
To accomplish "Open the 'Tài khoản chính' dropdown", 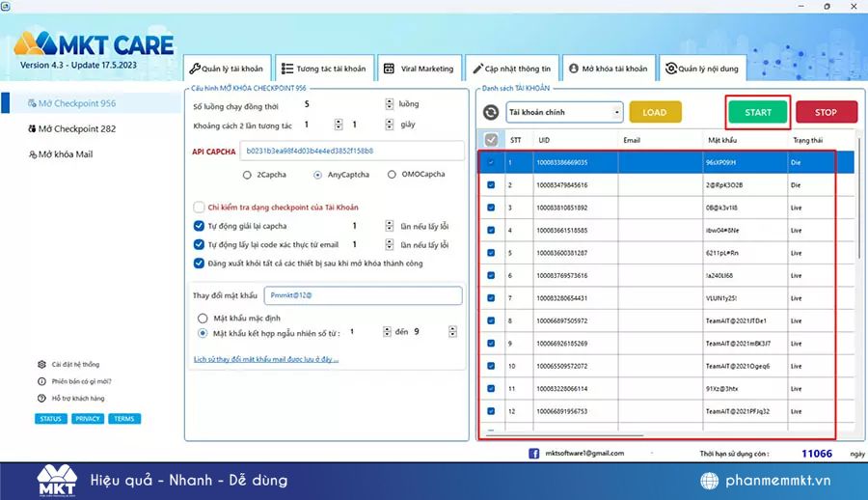I will coord(564,113).
